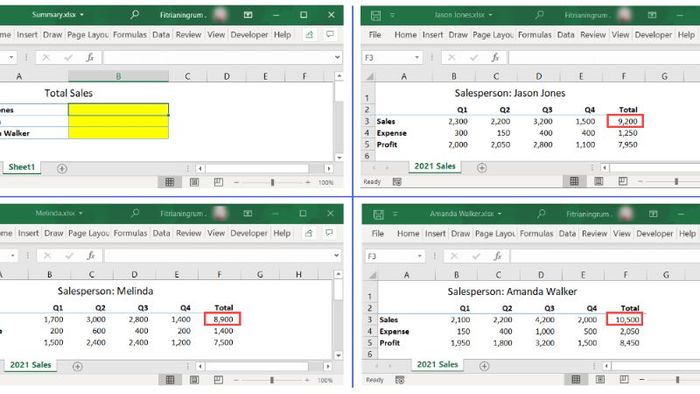Select total sales cell 9,200 in Jason Jones
The height and width of the screenshot is (394, 700).
pos(625,121)
